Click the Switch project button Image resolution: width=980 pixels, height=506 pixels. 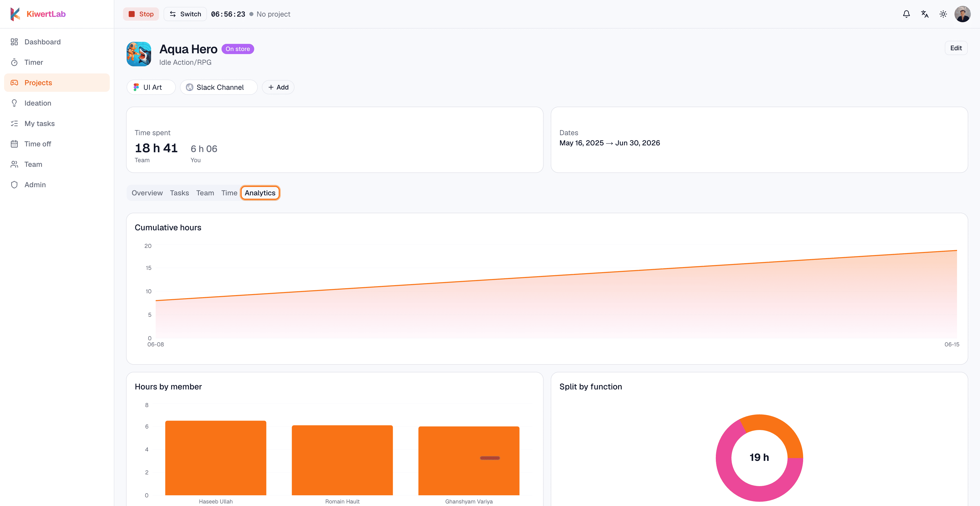point(185,14)
